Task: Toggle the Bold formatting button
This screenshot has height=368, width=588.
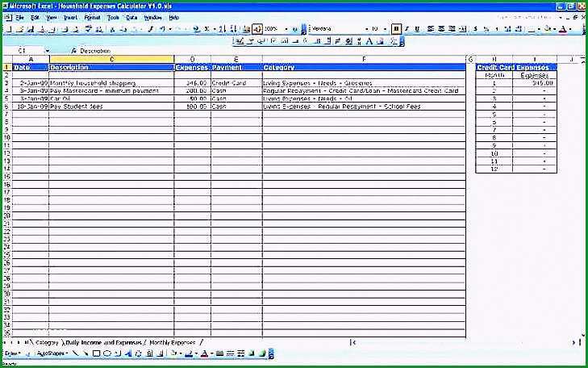Action: coord(396,29)
